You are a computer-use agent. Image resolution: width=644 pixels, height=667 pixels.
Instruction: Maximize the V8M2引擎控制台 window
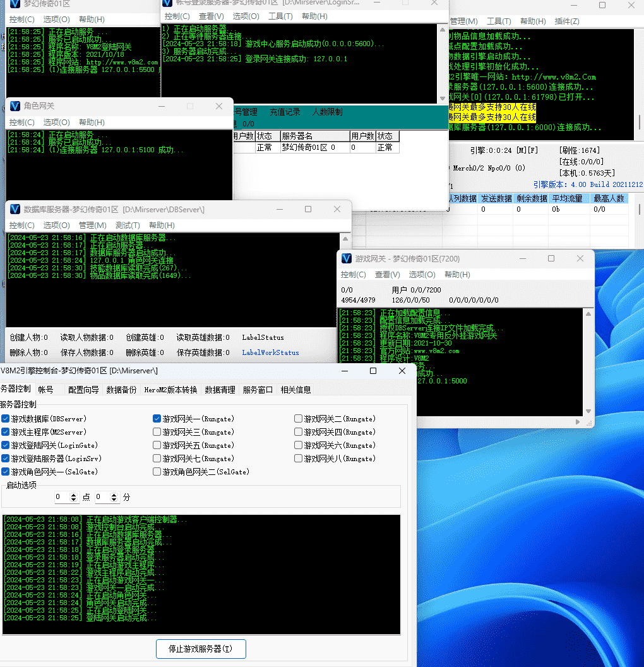[x=373, y=371]
